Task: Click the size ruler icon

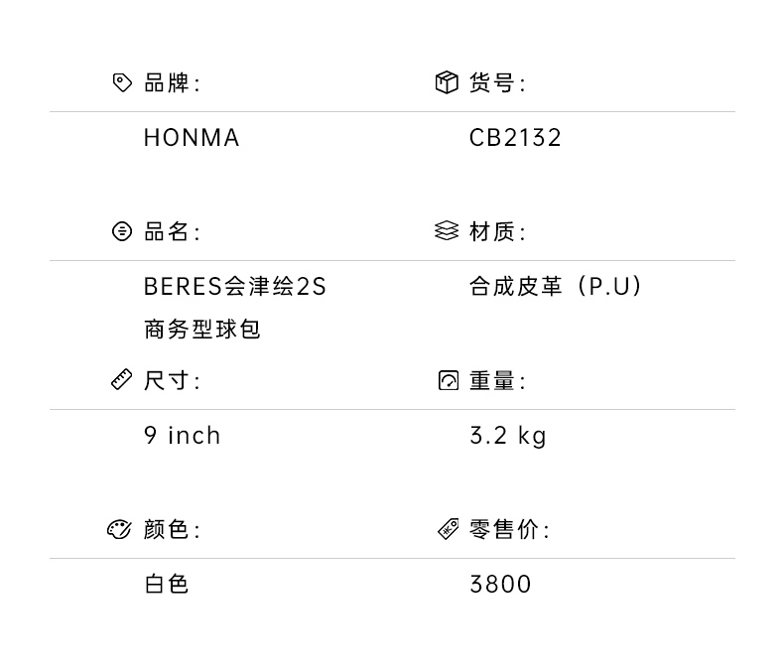Action: (x=121, y=380)
